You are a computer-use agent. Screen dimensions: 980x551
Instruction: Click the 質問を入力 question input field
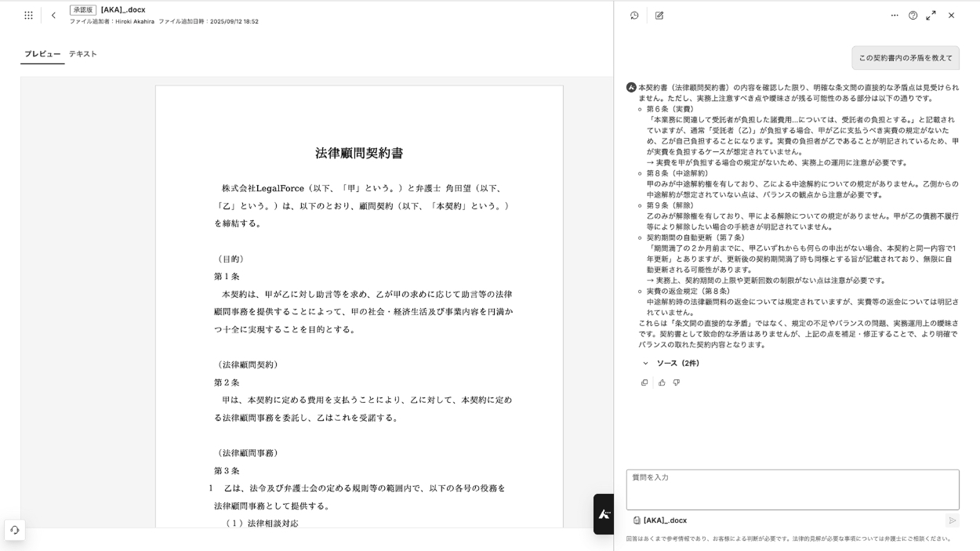[792, 489]
